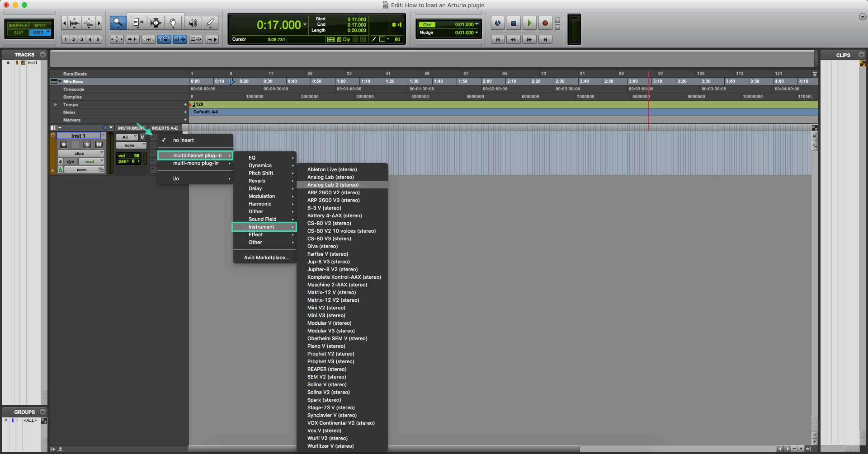Image resolution: width=868 pixels, height=454 pixels.
Task: Click Return to Zero transport button
Action: tap(498, 39)
